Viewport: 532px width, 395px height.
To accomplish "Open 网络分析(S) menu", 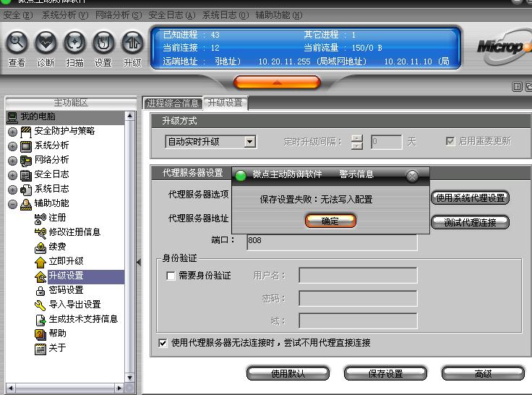I will pos(119,15).
